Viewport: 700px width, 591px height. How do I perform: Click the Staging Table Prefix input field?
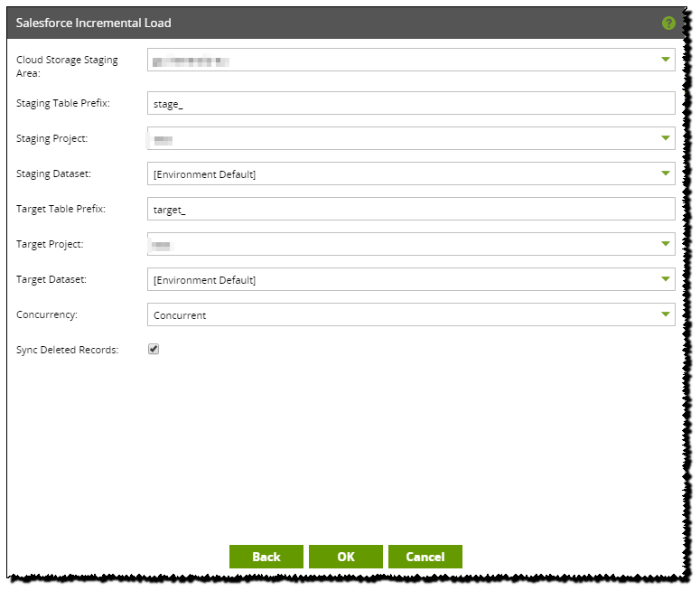(411, 103)
